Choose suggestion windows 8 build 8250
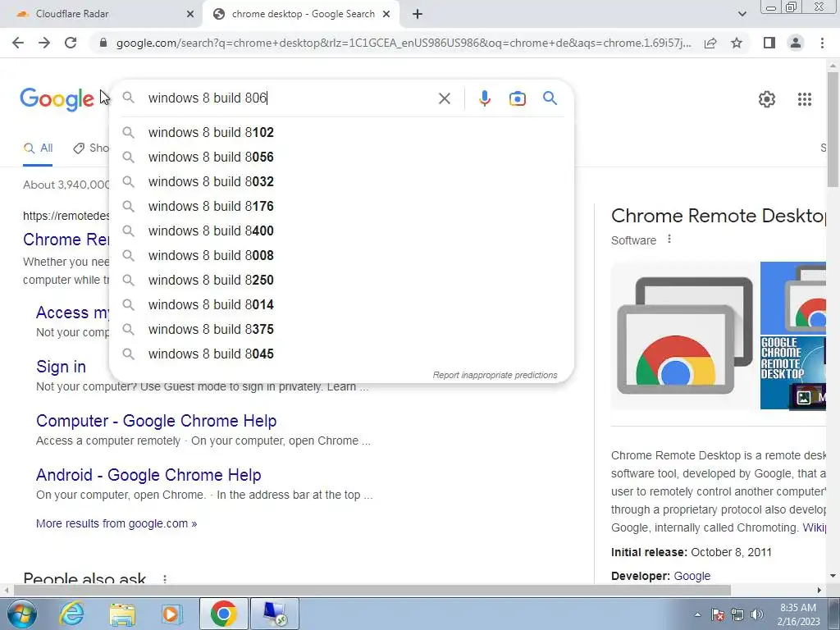The height and width of the screenshot is (630, 840). 341,281
